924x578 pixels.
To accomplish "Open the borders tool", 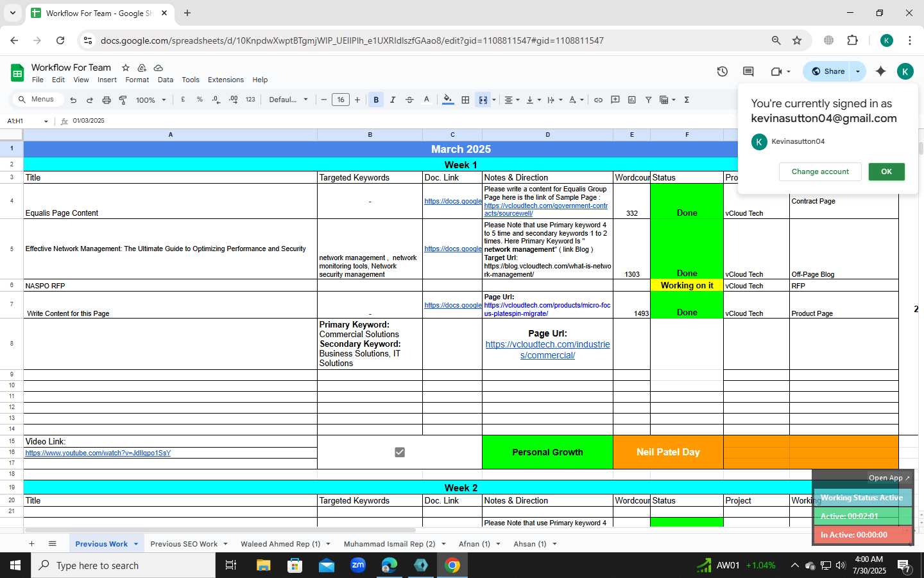I will point(465,100).
